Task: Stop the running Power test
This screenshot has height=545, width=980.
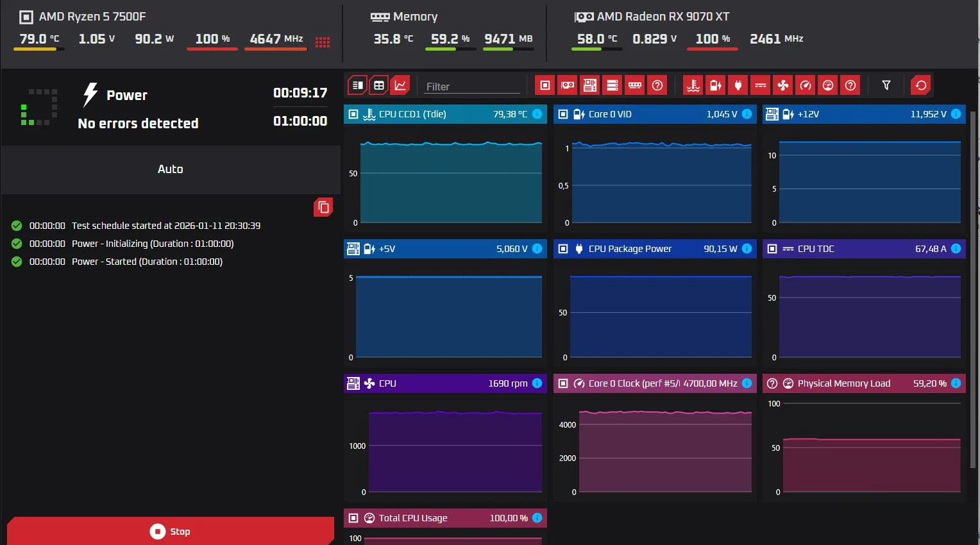Action: point(170,531)
